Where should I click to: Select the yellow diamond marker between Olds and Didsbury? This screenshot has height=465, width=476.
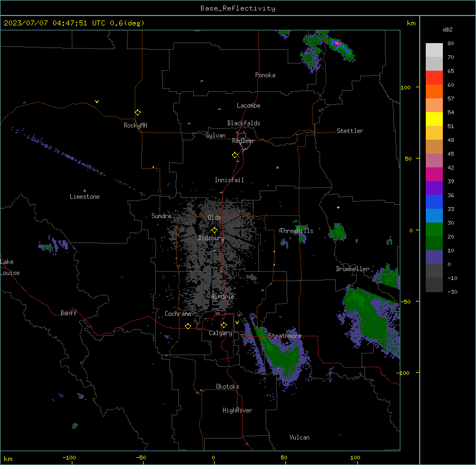(214, 230)
